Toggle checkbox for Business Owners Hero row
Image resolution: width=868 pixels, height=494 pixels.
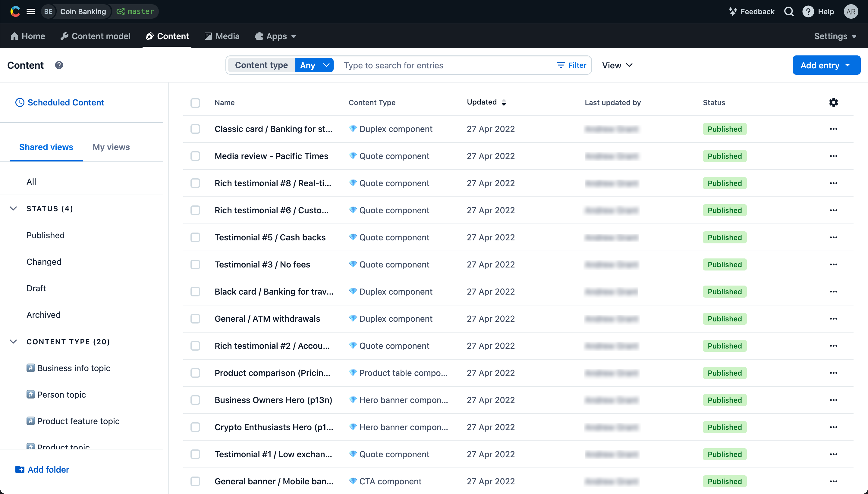[195, 400]
